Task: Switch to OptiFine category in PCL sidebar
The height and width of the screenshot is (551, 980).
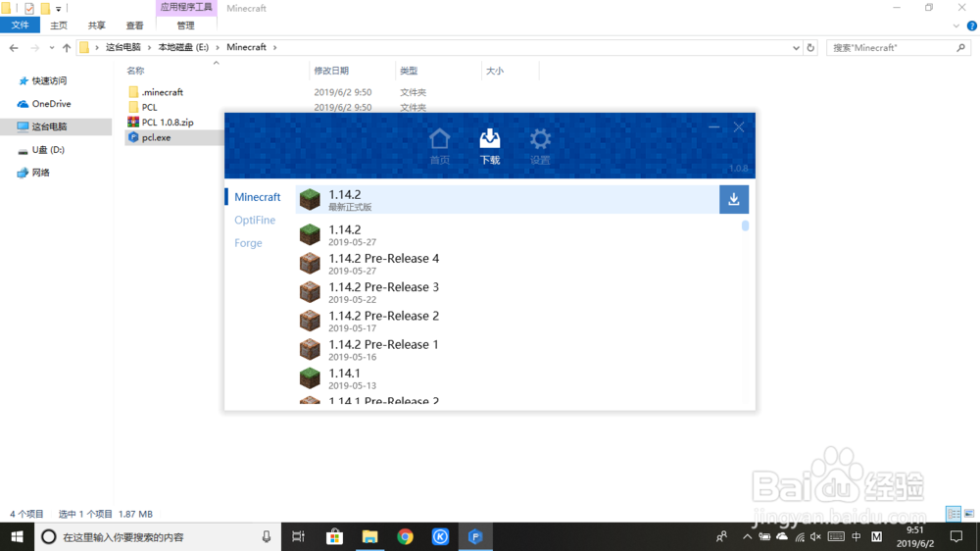Action: tap(255, 221)
